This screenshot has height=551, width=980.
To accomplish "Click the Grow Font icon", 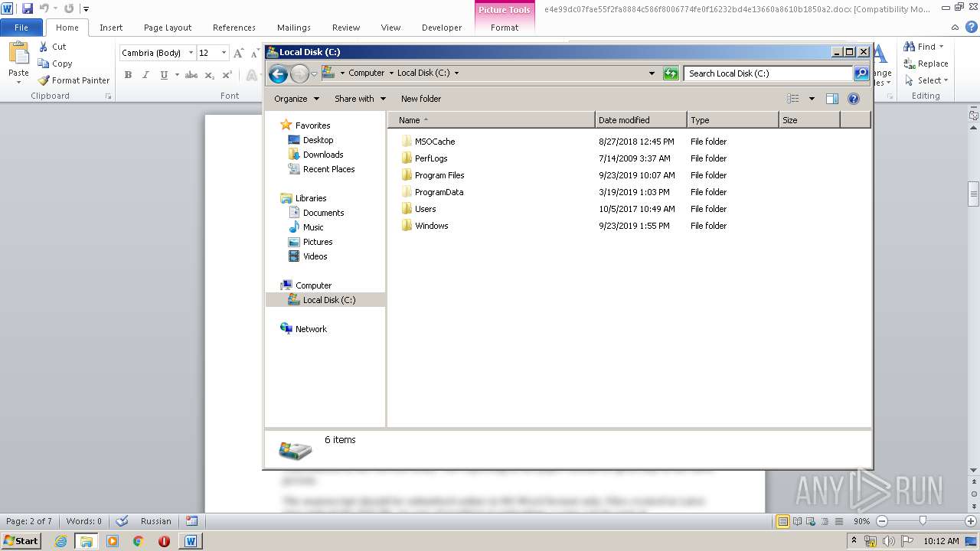I will (239, 53).
